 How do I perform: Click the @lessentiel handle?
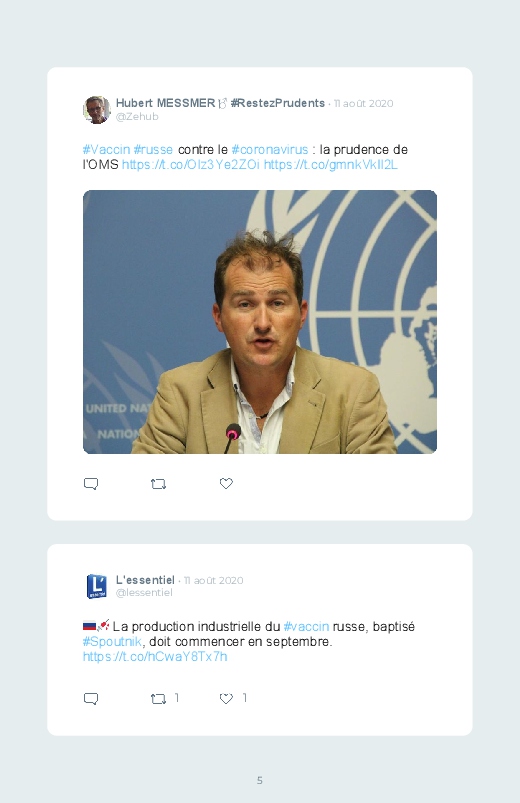[144, 593]
